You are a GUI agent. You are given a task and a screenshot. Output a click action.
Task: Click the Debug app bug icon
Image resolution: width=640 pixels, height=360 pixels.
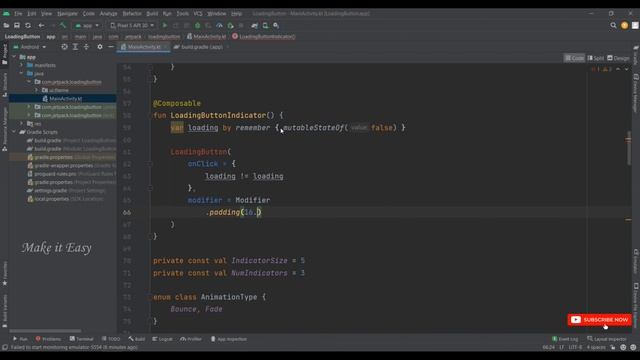[x=198, y=25]
